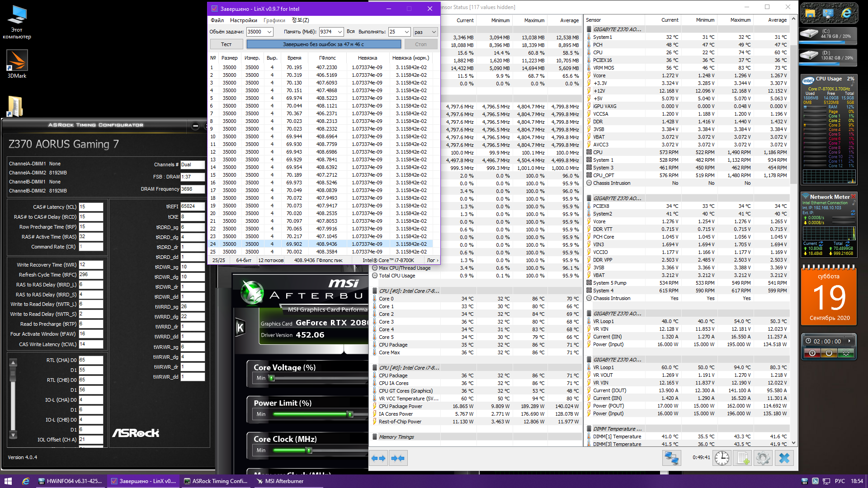This screenshot has width=868, height=488.
Task: Click the blue X close sensors icon
Action: pos(784,458)
